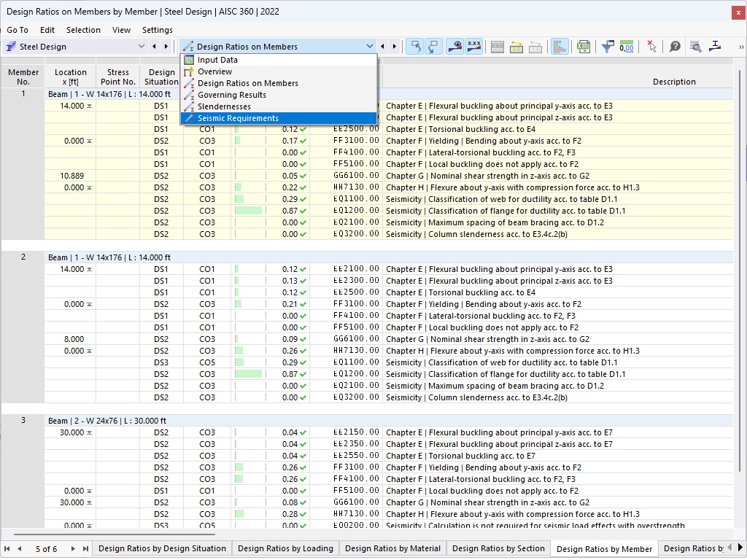Open the filter funnel tool
The width and height of the screenshot is (747, 560).
(x=607, y=47)
